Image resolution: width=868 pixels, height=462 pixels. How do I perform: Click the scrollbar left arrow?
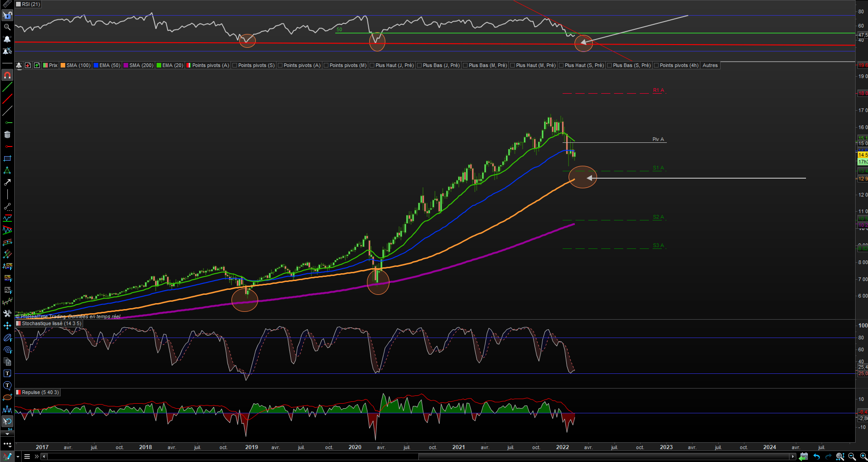44,456
